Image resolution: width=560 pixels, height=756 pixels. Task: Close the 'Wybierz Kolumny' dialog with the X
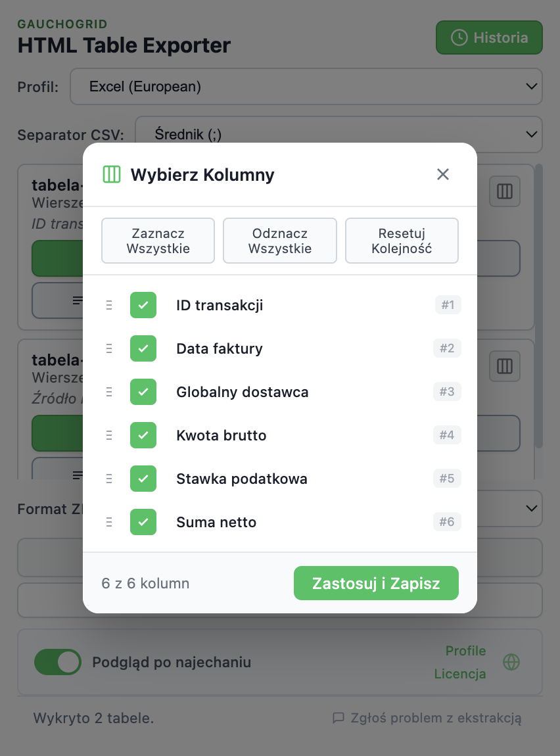click(x=442, y=174)
